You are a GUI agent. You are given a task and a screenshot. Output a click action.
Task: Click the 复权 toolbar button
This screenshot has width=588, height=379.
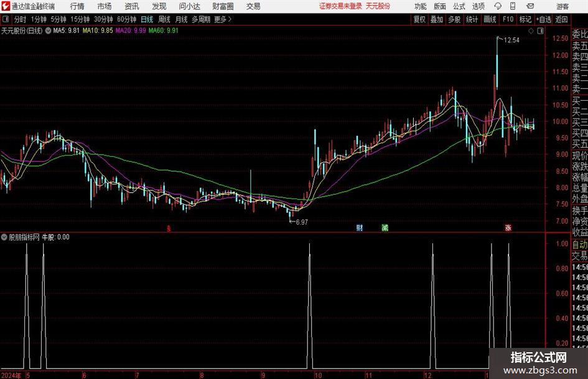point(419,19)
